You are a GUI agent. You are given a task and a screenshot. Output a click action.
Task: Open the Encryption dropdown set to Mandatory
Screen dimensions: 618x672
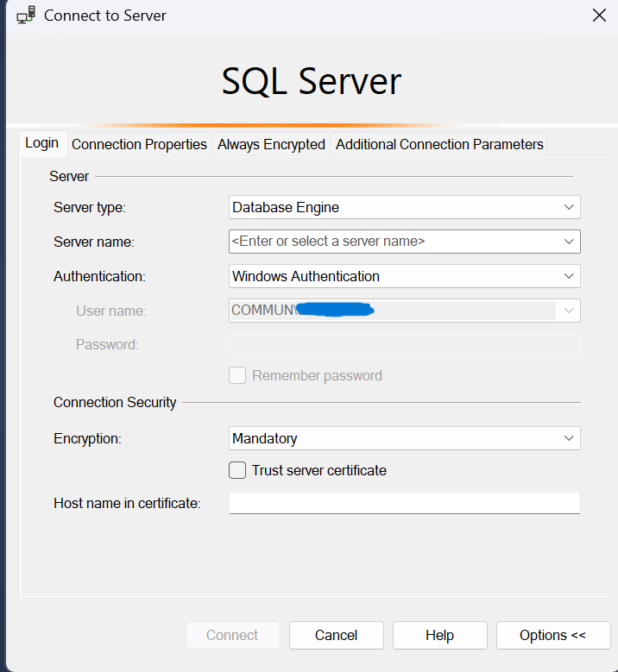(x=568, y=438)
